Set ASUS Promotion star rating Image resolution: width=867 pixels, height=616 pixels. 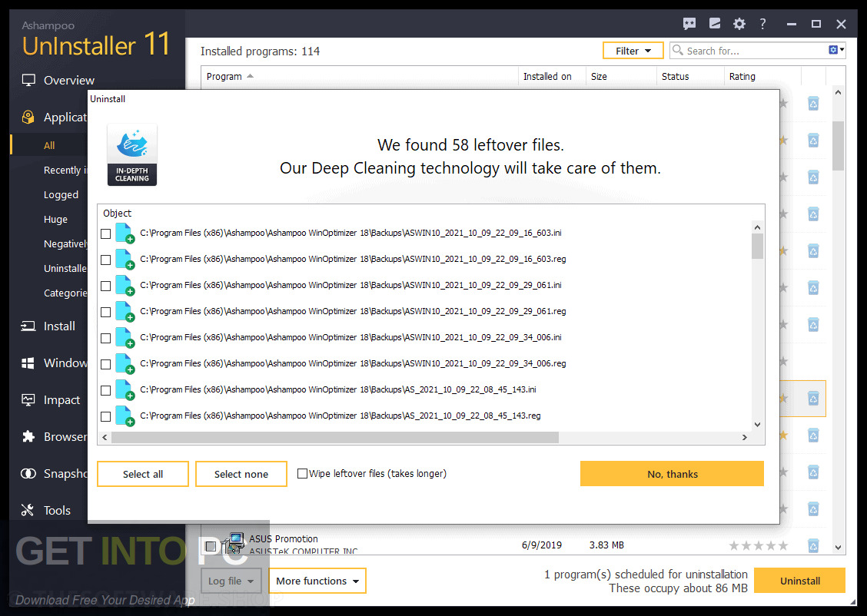(758, 546)
